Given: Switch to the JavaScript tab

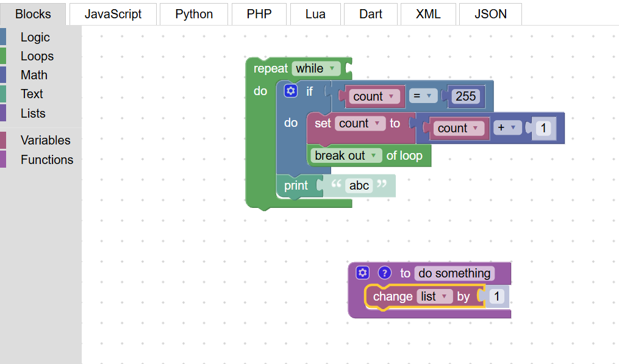Looking at the screenshot, I should coord(113,14).
